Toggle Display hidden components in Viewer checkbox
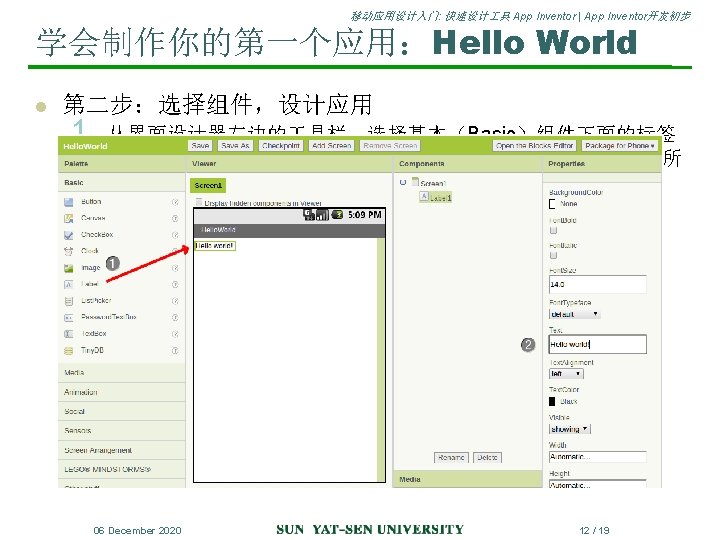This screenshot has height=540, width=720. tap(199, 202)
